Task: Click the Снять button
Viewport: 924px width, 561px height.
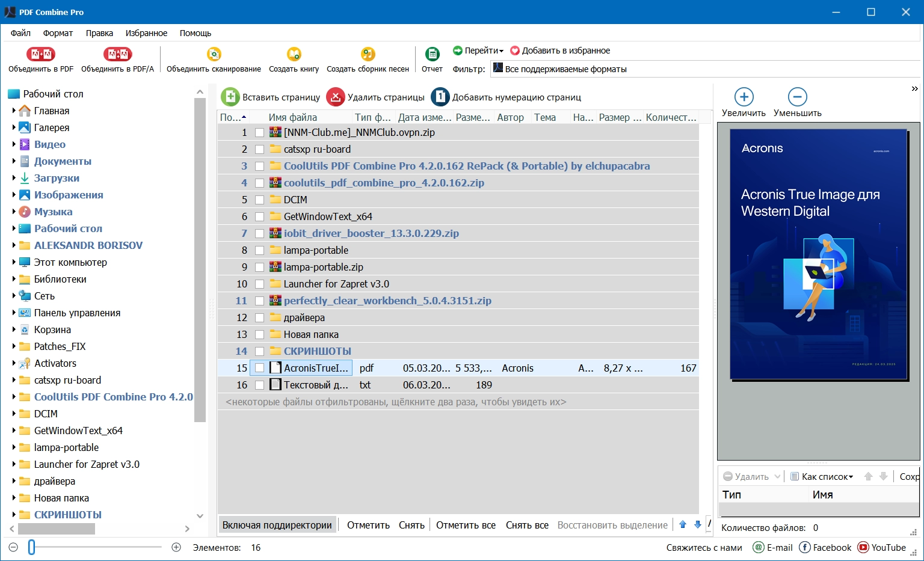Action: pyautogui.click(x=411, y=525)
